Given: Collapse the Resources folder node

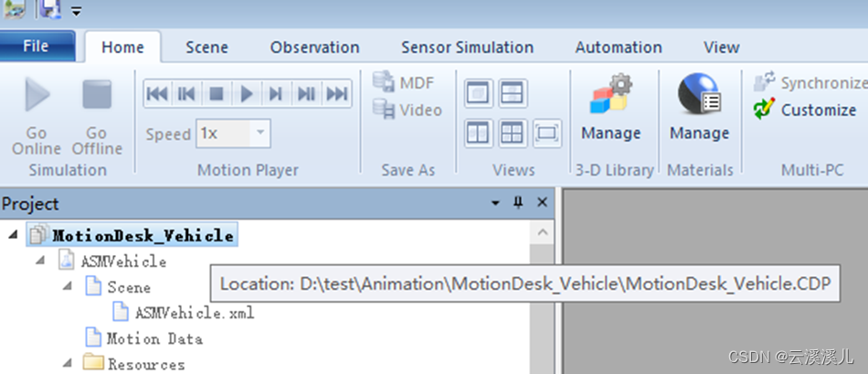Looking at the screenshot, I should 68,363.
